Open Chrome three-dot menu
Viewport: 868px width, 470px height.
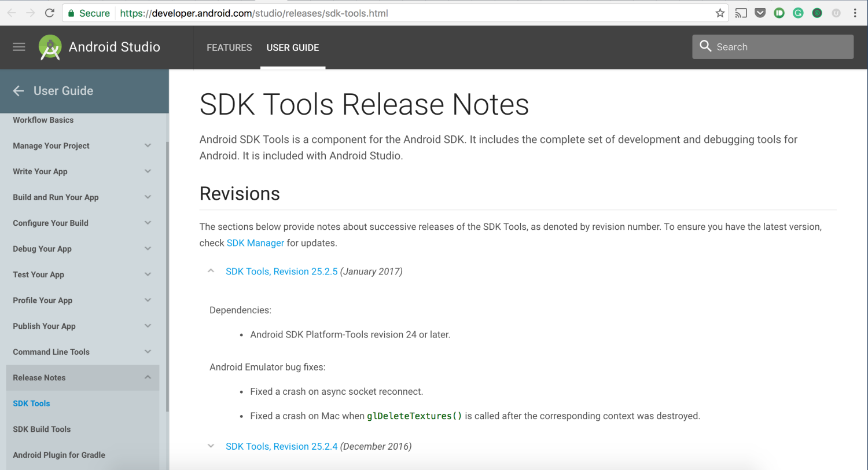(855, 13)
